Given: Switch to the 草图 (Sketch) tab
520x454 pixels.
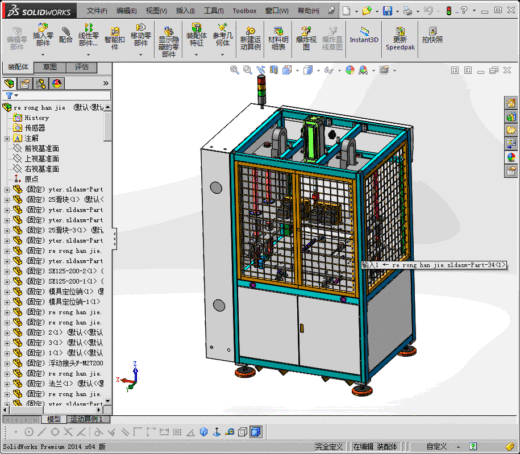Looking at the screenshot, I should 50,67.
